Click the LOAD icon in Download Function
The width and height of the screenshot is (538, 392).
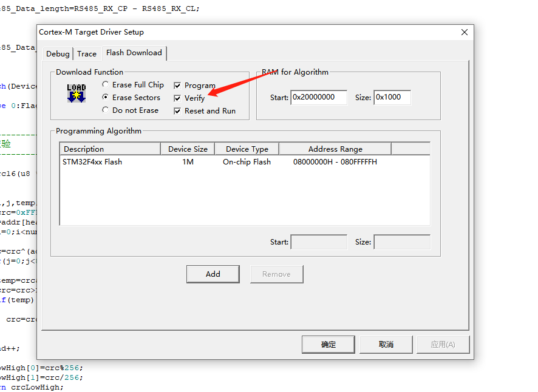(x=76, y=93)
